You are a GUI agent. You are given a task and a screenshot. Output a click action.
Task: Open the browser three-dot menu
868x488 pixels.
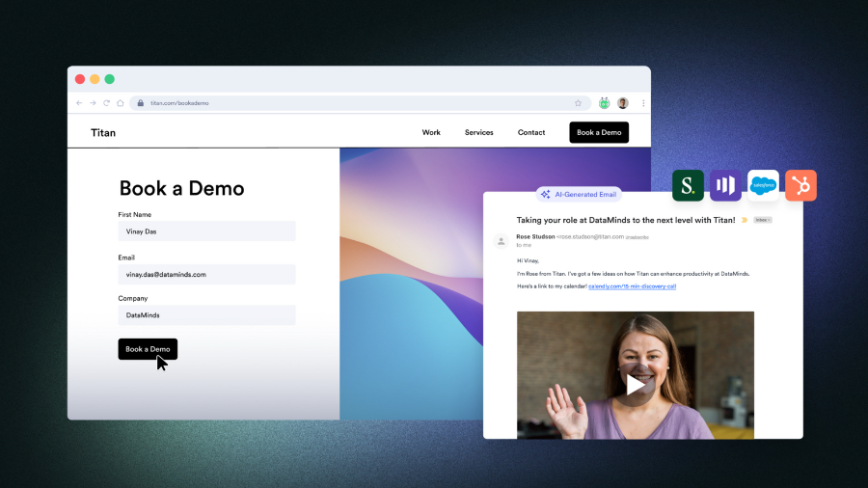coord(643,103)
